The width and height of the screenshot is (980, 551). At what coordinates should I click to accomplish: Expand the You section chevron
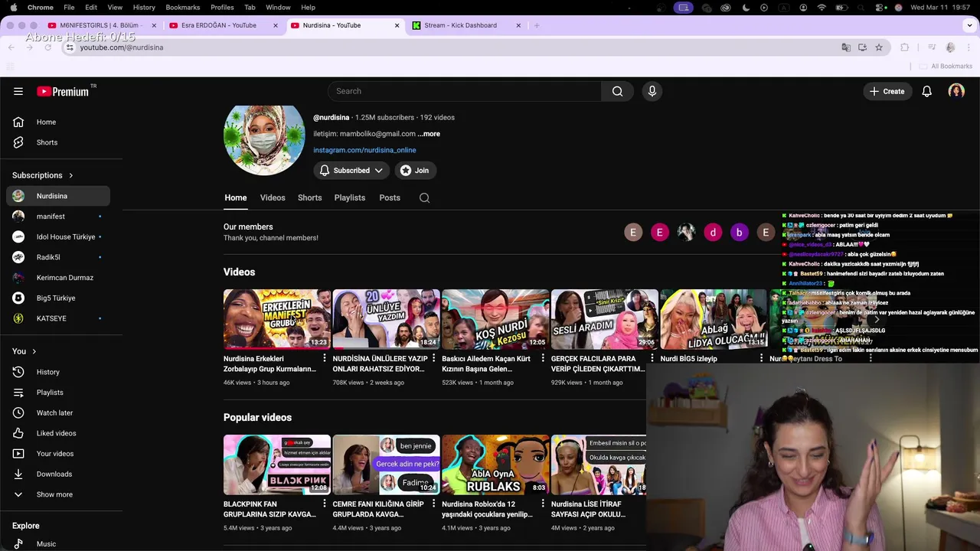[x=34, y=351]
